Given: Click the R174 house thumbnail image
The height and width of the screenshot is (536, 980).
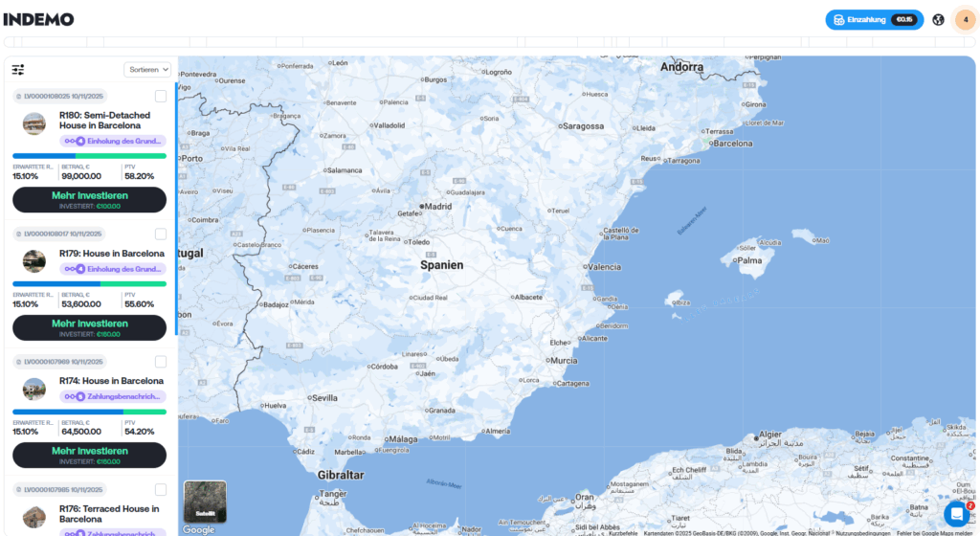Looking at the screenshot, I should [x=34, y=389].
